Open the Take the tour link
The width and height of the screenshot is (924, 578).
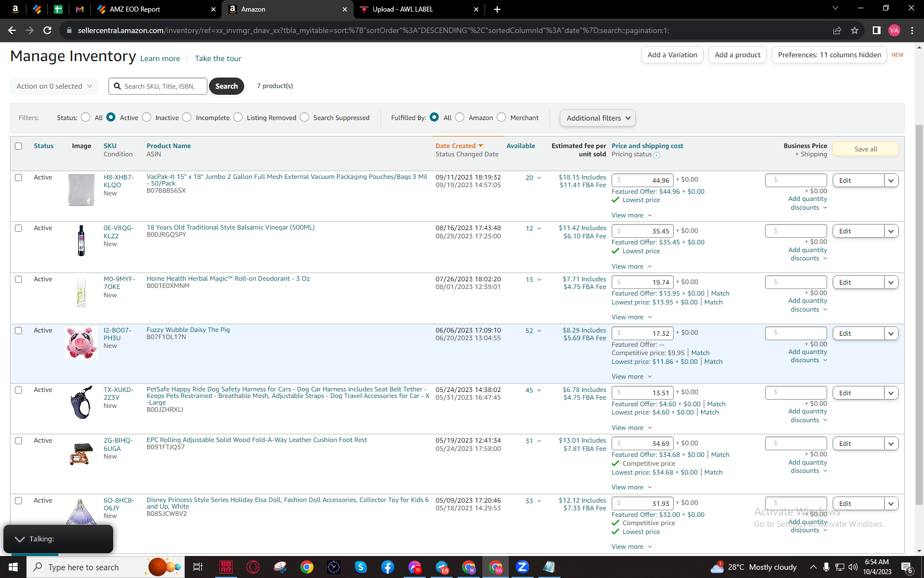218,58
